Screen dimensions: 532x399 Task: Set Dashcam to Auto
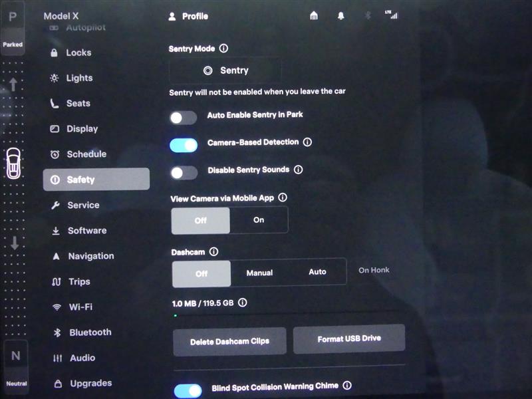coord(317,272)
